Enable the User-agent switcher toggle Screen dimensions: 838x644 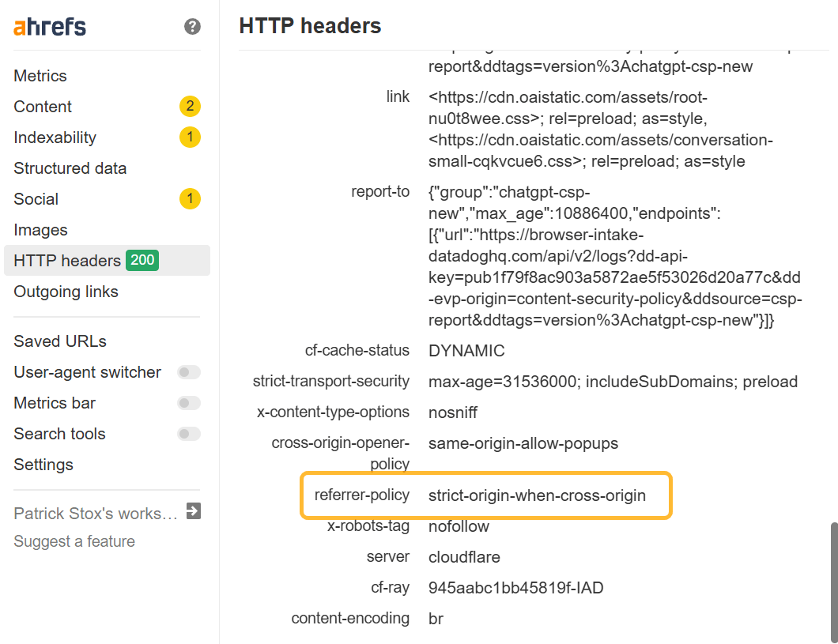(188, 371)
